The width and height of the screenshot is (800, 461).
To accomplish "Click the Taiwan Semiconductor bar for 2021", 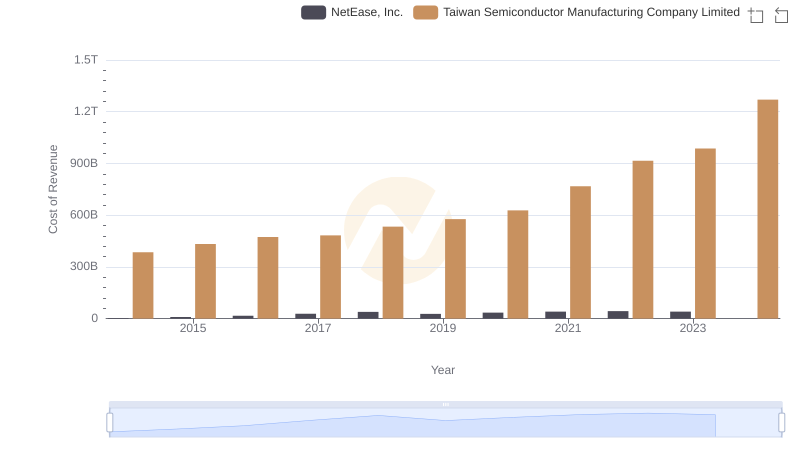I will point(580,252).
